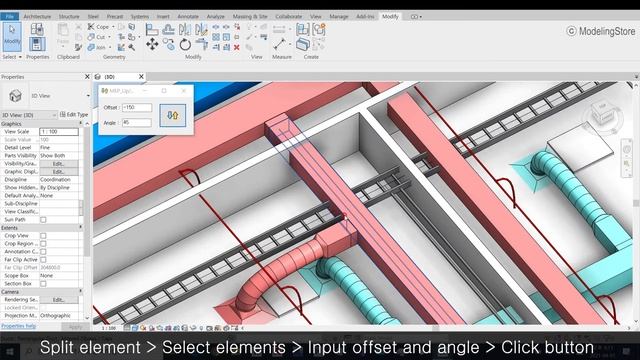Select Trim/Extend to Corner tool
640x360 pixels.
coord(202,44)
